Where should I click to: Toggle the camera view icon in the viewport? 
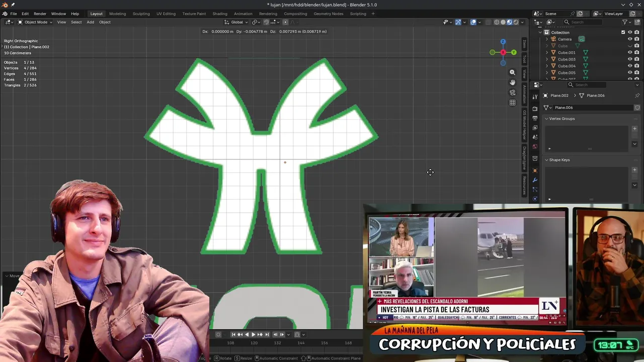[512, 93]
